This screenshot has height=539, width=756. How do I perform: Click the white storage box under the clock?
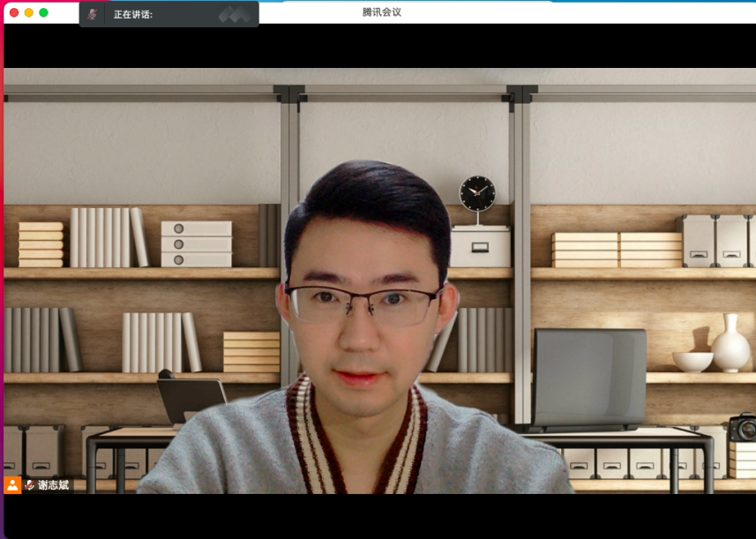pyautogui.click(x=481, y=247)
